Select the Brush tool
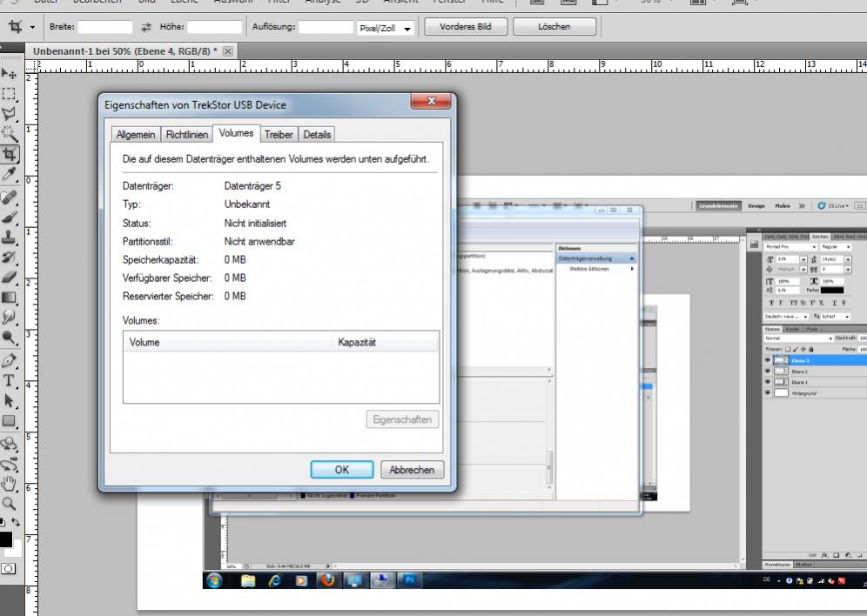 point(9,218)
